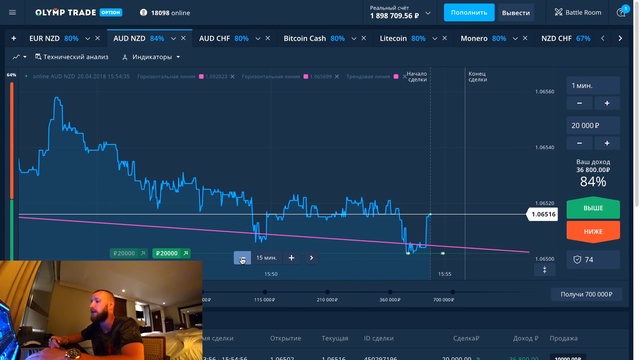Click the 15 мин. timeframe label
This screenshot has height=360, width=640.
pos(267,258)
